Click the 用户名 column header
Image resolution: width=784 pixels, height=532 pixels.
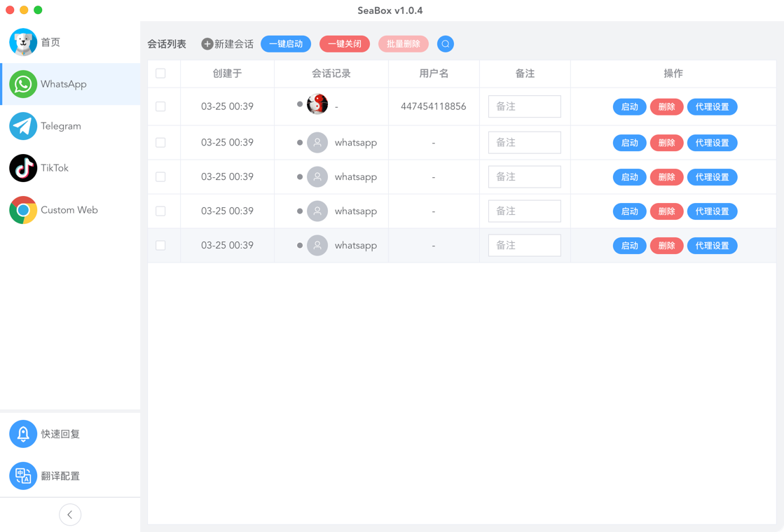pyautogui.click(x=434, y=73)
